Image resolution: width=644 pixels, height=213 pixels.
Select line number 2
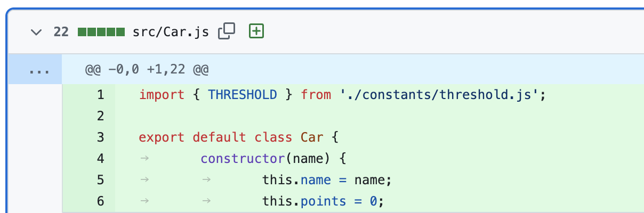(x=100, y=116)
